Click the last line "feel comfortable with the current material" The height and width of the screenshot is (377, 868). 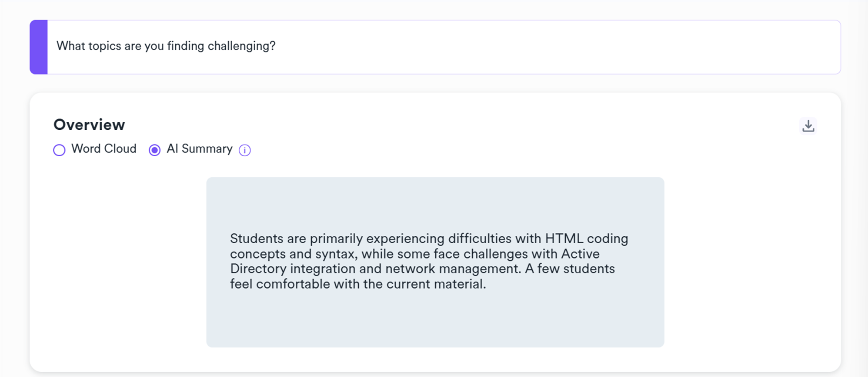(357, 284)
